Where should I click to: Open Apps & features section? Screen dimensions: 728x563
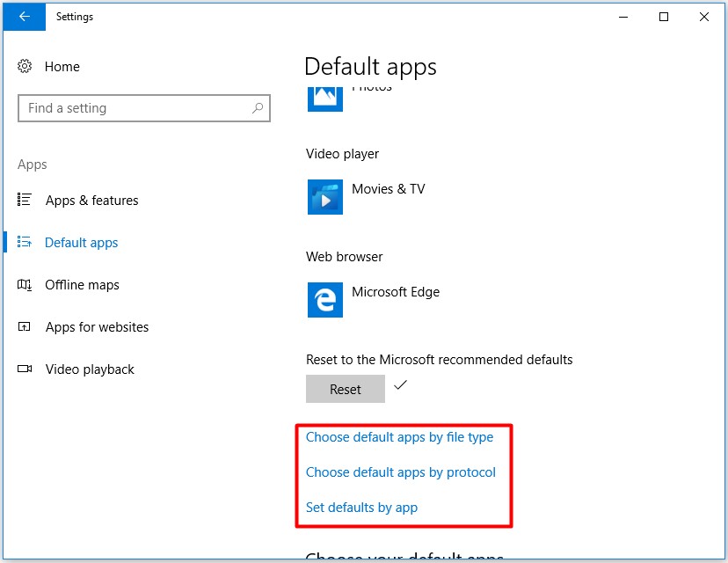click(x=92, y=201)
